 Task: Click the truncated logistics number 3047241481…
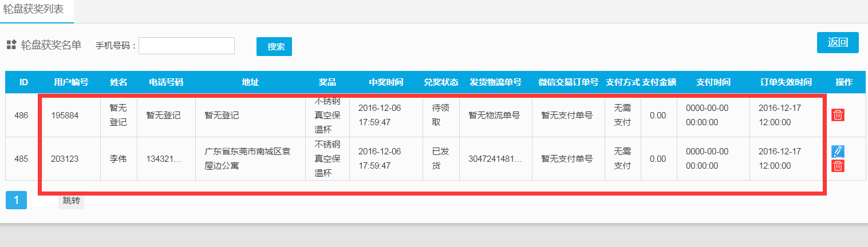click(495, 159)
